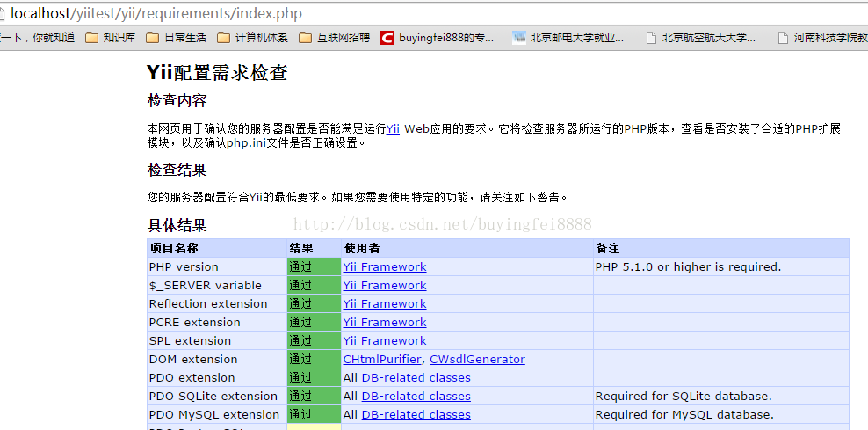The width and height of the screenshot is (868, 430).
Task: Open Yii Framework link in PHP version row
Action: (385, 266)
